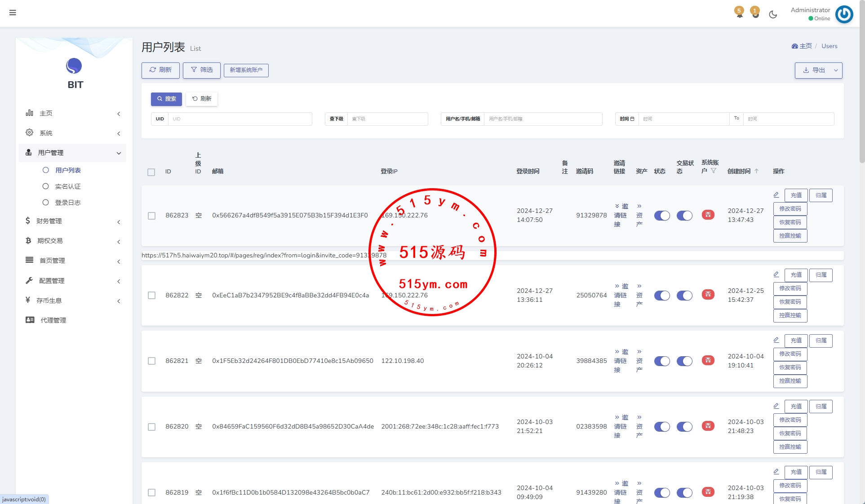Click the 新增系统账户 button
This screenshot has width=865, height=504.
point(246,70)
